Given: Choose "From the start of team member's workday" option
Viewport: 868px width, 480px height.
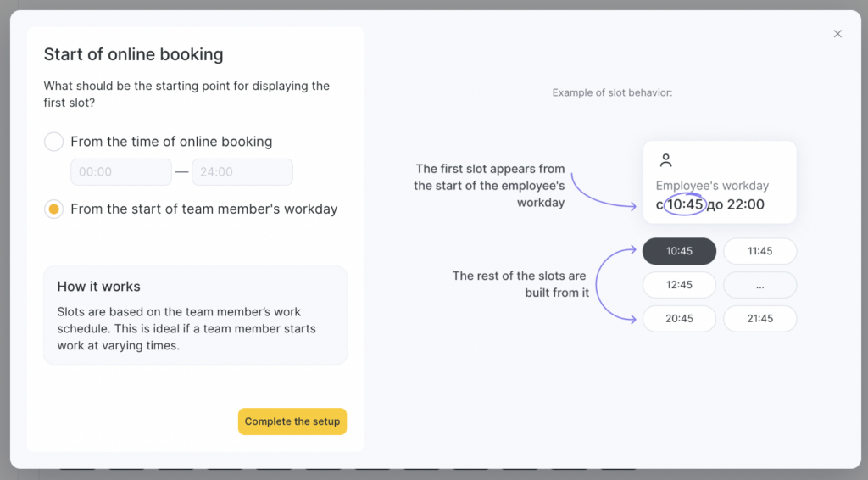Looking at the screenshot, I should click(x=54, y=209).
